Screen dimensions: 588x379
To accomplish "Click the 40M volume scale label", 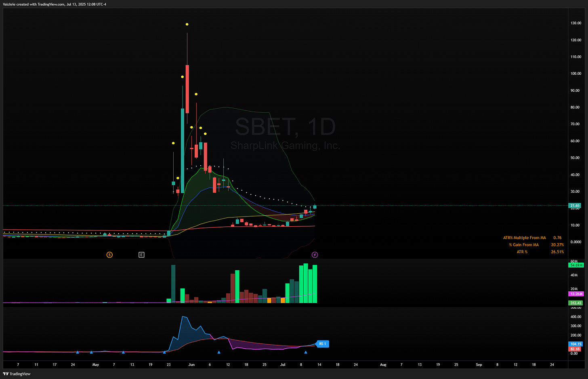I will click(x=574, y=275).
